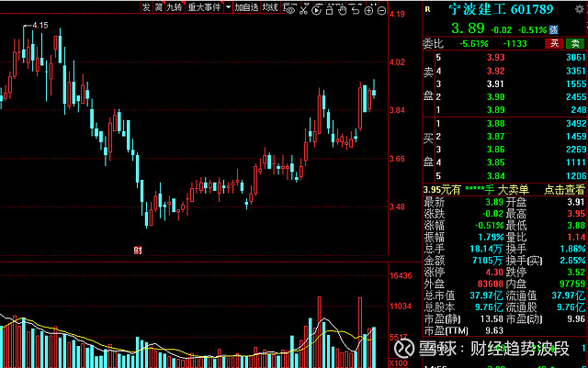Viewport: 588px width, 368px height.
Task: Click the undo arrow icon in toolbar
Action: 356,10
